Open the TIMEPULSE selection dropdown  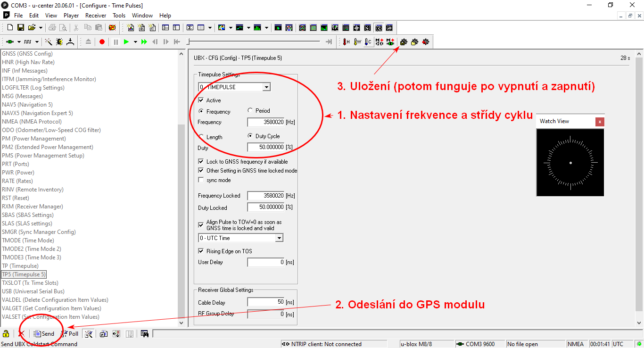pyautogui.click(x=266, y=87)
